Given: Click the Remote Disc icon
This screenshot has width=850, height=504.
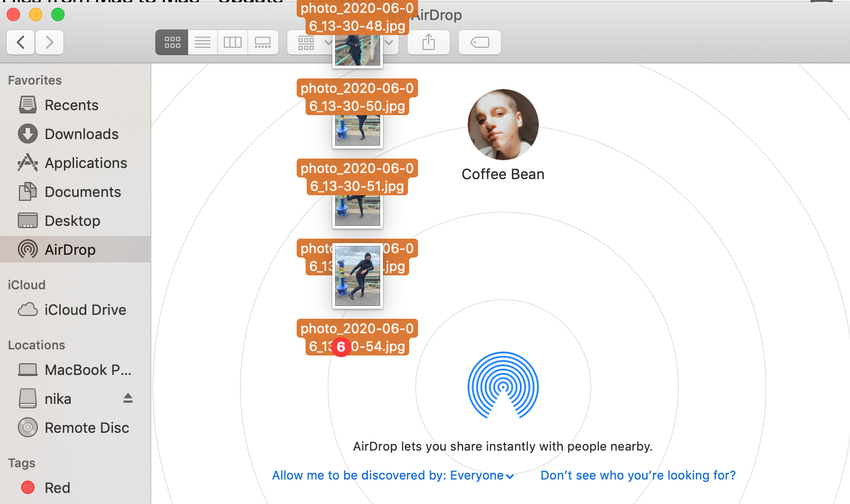Looking at the screenshot, I should coord(28,427).
